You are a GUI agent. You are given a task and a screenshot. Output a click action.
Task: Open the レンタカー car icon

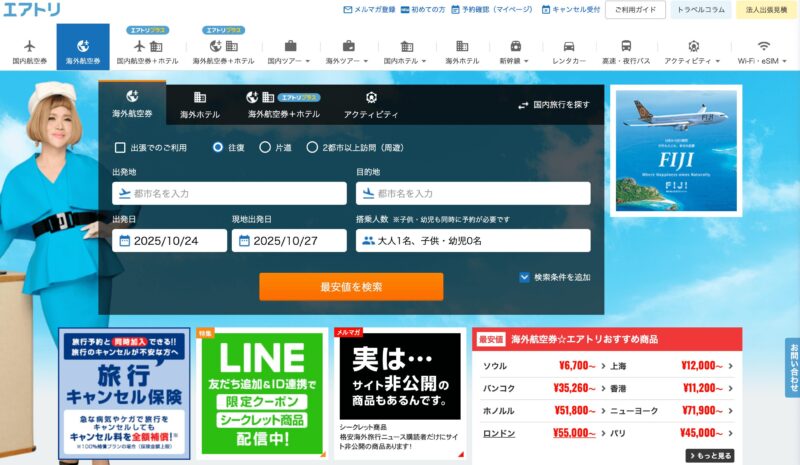[568, 46]
